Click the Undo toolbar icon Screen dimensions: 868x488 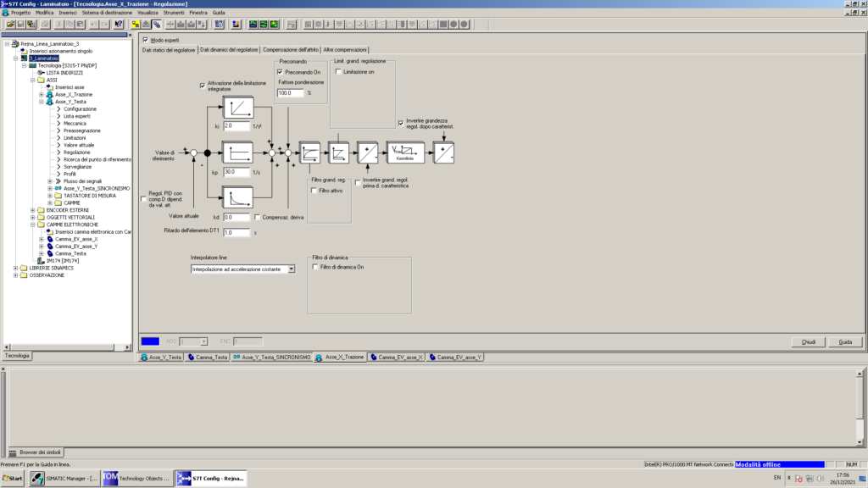(93, 25)
